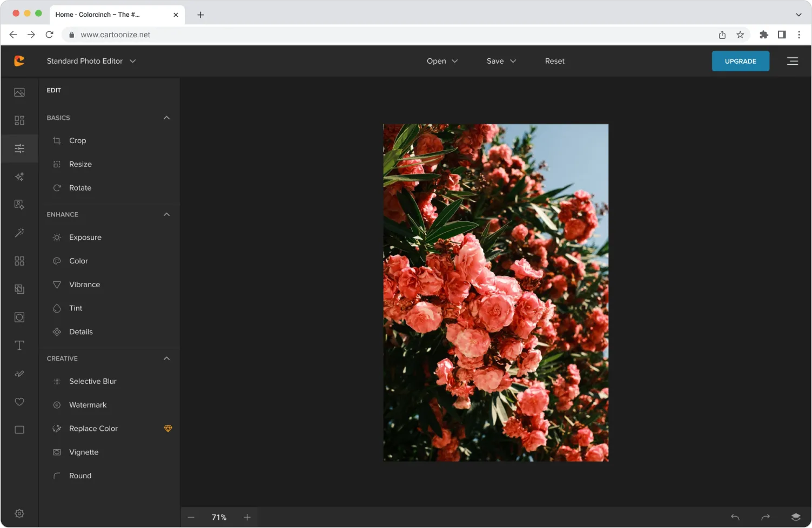Open the heart Favorites sidebar icon

coord(19,402)
